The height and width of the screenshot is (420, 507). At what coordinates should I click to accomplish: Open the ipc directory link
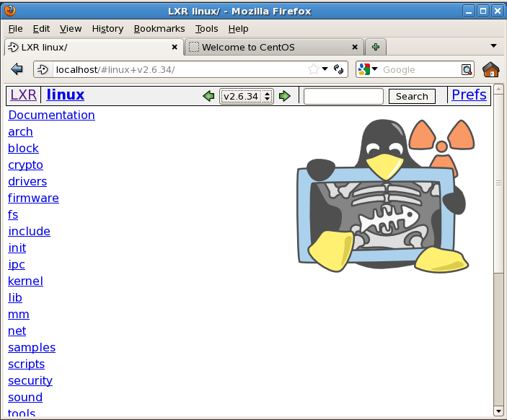click(17, 265)
